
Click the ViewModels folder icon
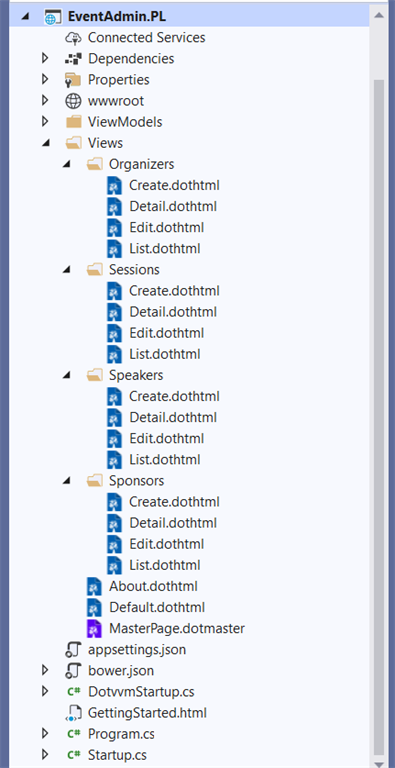pyautogui.click(x=73, y=121)
